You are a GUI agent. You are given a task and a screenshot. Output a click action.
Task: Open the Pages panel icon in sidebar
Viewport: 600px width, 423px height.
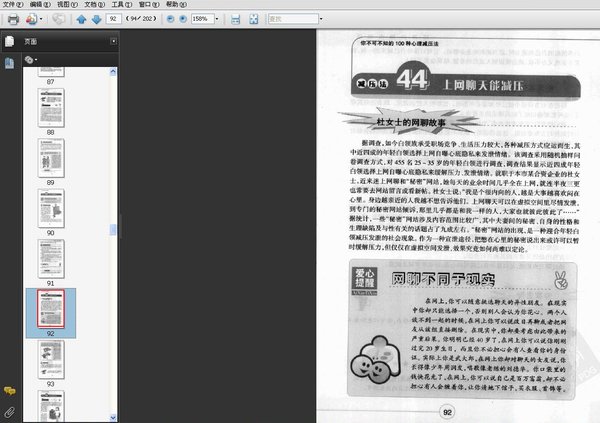coord(9,41)
